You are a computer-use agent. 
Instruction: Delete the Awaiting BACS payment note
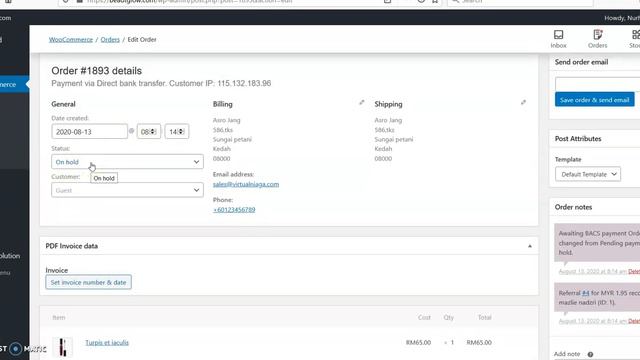click(634, 271)
